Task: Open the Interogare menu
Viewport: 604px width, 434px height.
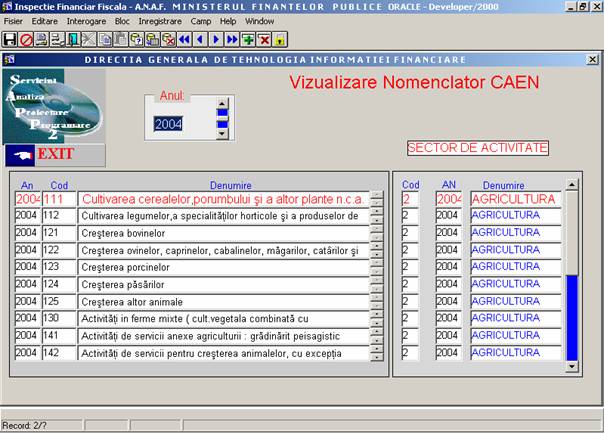Action: point(86,20)
